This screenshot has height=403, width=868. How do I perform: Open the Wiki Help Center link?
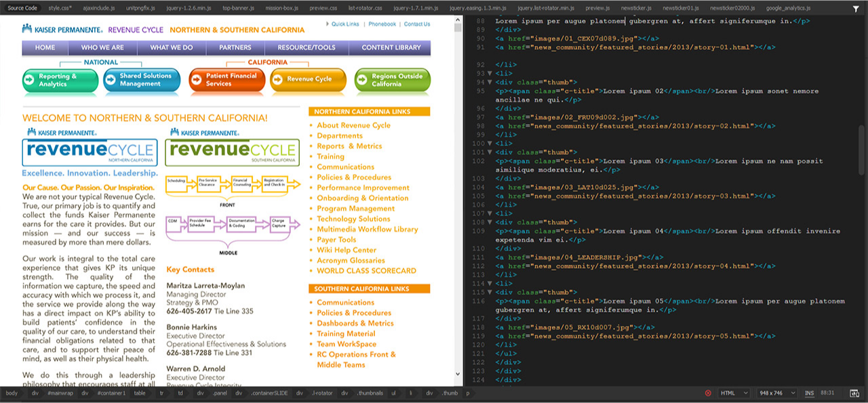347,250
